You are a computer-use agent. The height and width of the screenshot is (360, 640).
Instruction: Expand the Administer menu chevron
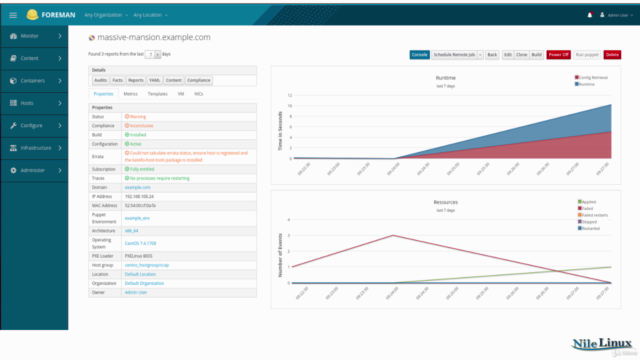point(60,170)
